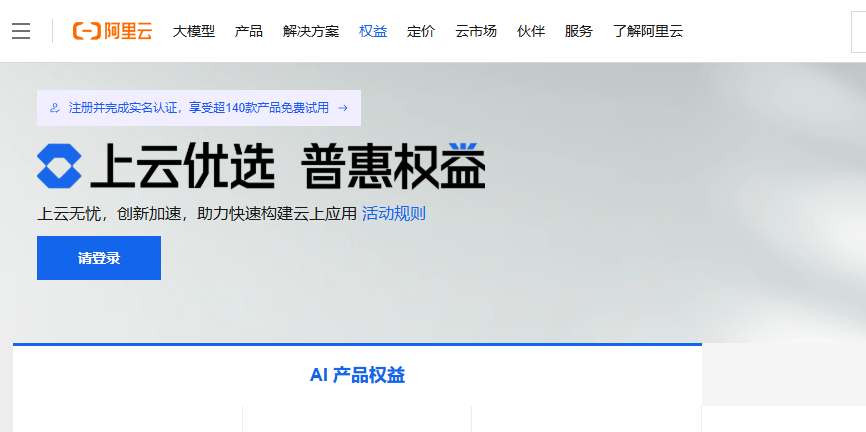This screenshot has width=866, height=432.
Task: Switch to the gray tab beside AI 产品权益
Action: pos(783,374)
